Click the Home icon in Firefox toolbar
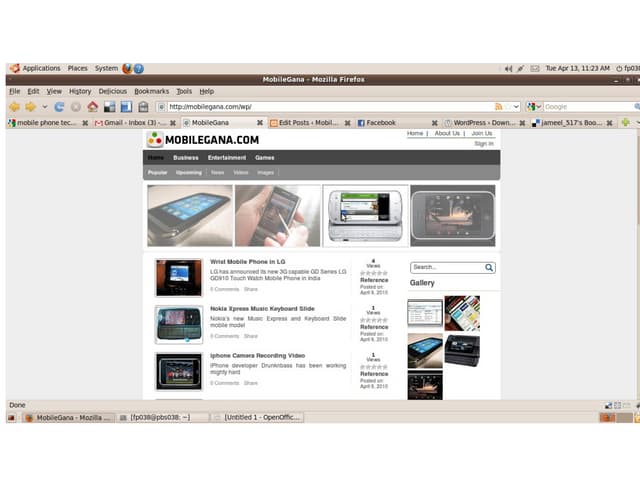The width and height of the screenshot is (640, 480). click(x=92, y=106)
